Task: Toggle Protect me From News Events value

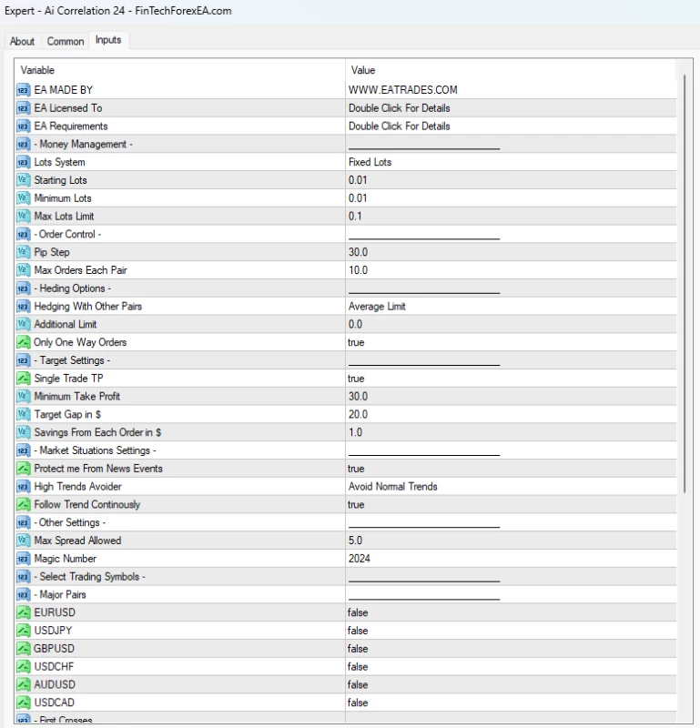Action: (356, 469)
